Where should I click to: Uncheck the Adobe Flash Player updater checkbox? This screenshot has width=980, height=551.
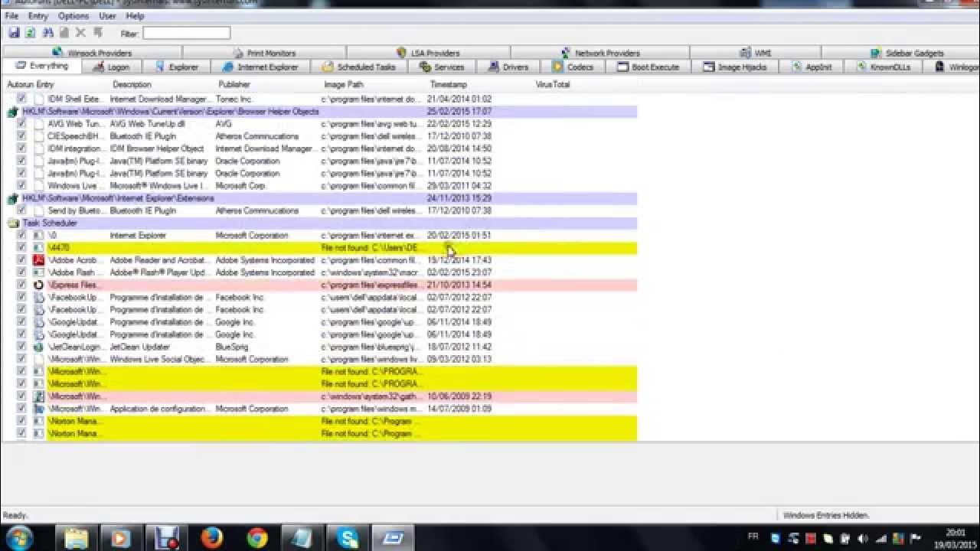[x=21, y=272]
